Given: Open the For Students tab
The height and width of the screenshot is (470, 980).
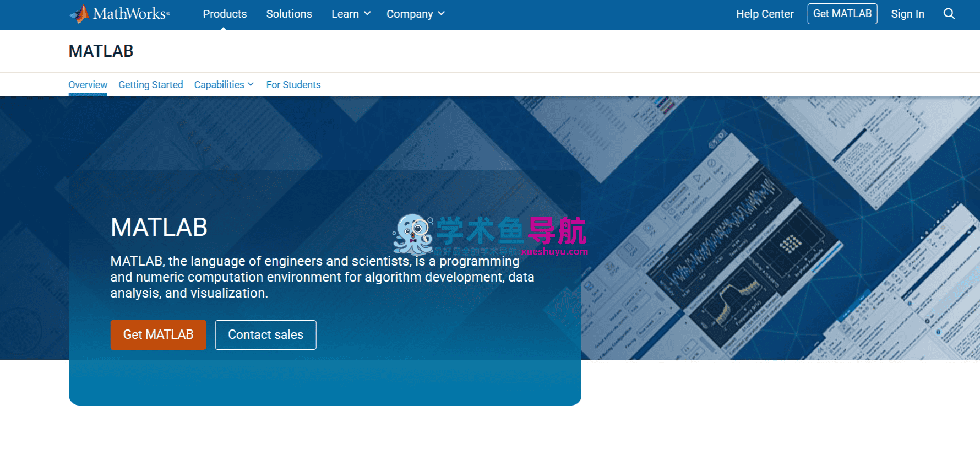Looking at the screenshot, I should [293, 85].
